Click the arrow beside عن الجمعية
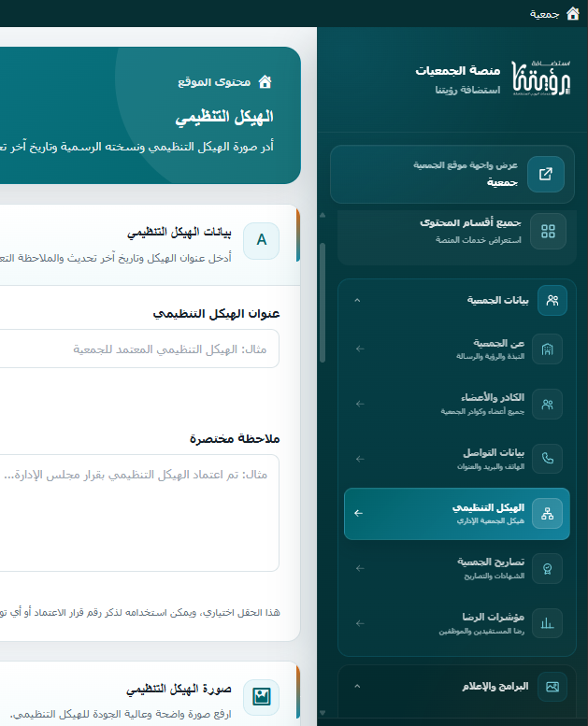Image resolution: width=588 pixels, height=726 pixels. (x=360, y=349)
